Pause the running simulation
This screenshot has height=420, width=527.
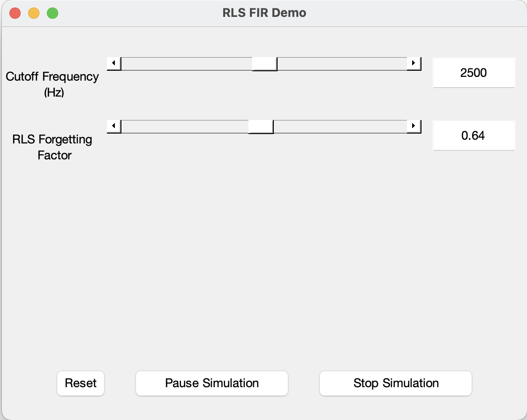pyautogui.click(x=211, y=383)
